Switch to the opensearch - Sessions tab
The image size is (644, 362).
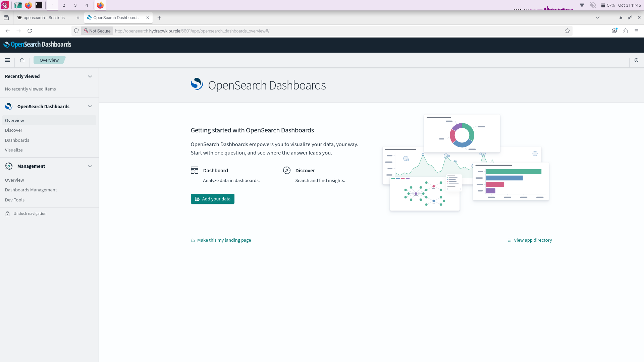tap(44, 18)
